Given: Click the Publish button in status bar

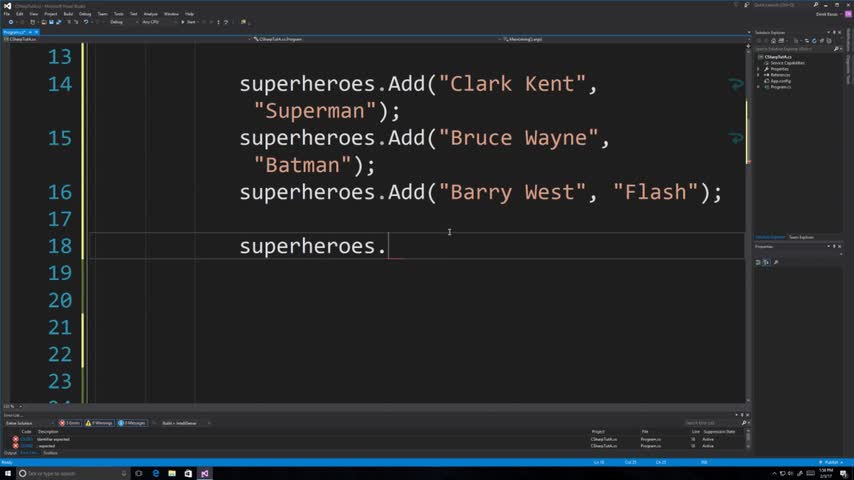Looking at the screenshot, I should 831,463.
